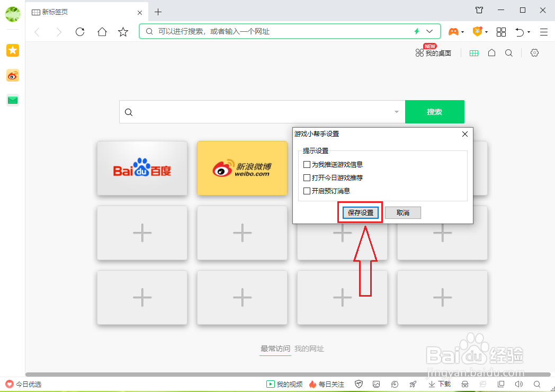The width and height of the screenshot is (555, 392).
Task: Click the 下载 download icon in the status bar
Action: click(x=439, y=384)
